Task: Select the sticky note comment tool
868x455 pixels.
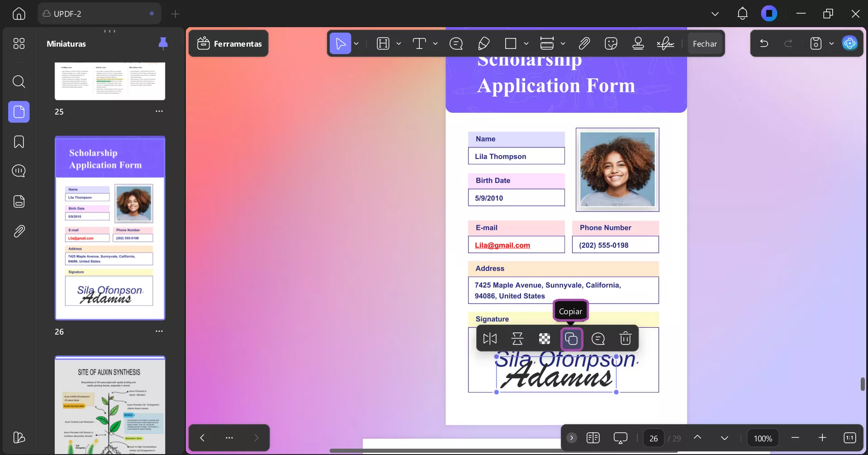Action: [456, 43]
